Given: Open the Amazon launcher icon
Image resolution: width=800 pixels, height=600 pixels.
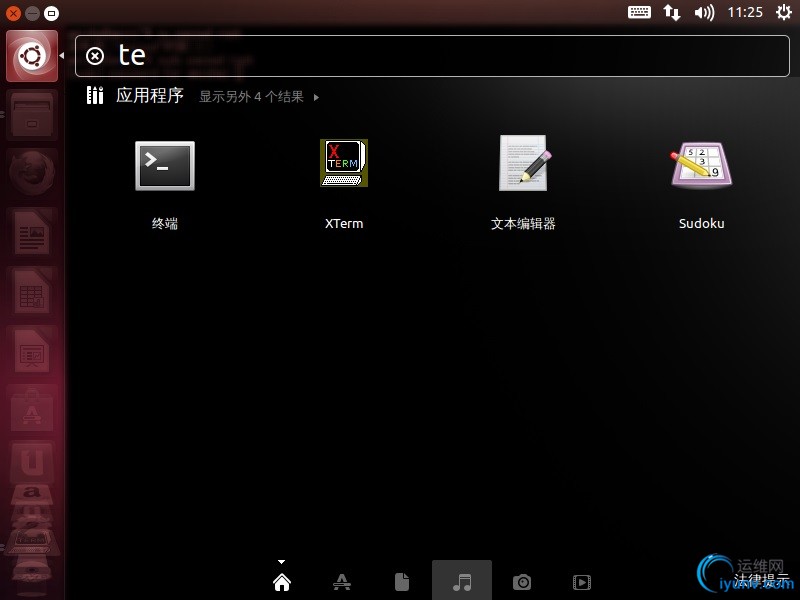Looking at the screenshot, I should [32, 493].
